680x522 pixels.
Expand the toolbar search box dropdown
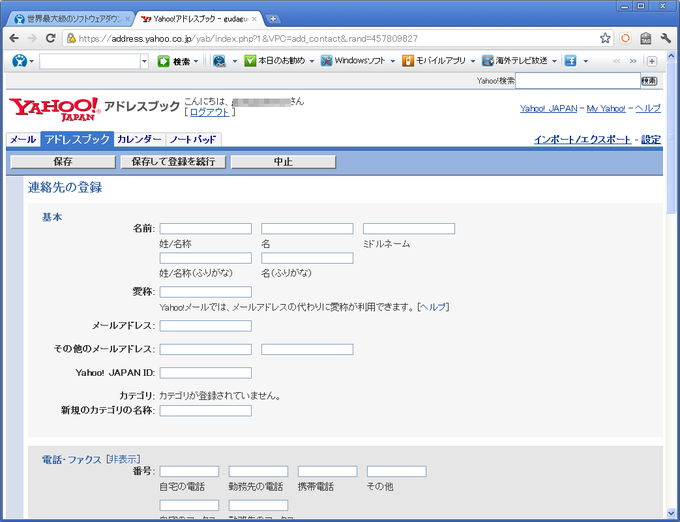click(x=144, y=61)
